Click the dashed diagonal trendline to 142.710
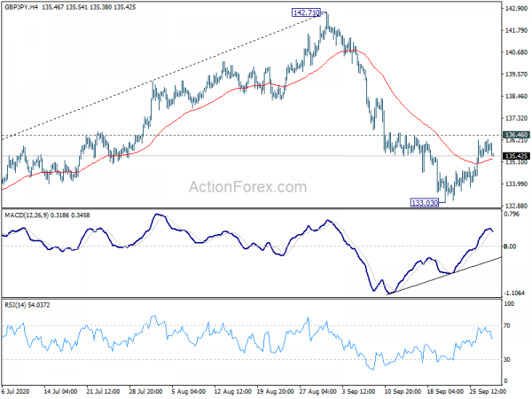This screenshot has width=532, height=399. point(163,76)
